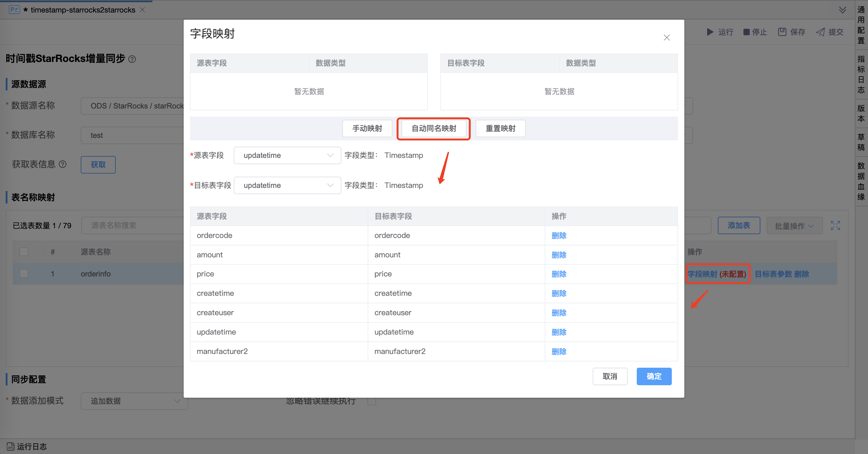Click the Submit paper-plane icon
The image size is (868, 454).
pos(820,32)
